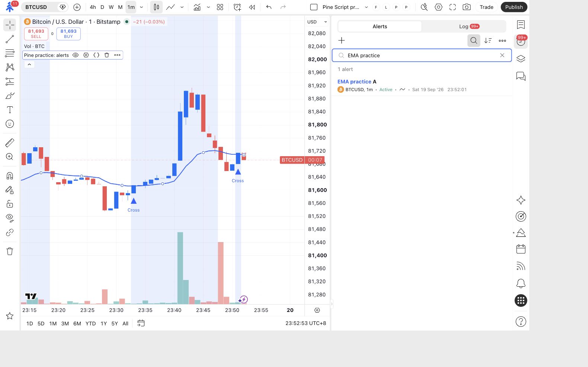588x367 pixels.
Task: Lock all drawing tools
Action: tap(10, 204)
